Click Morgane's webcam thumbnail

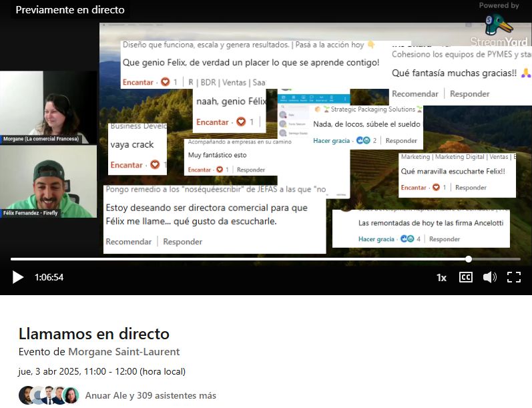(x=48, y=108)
